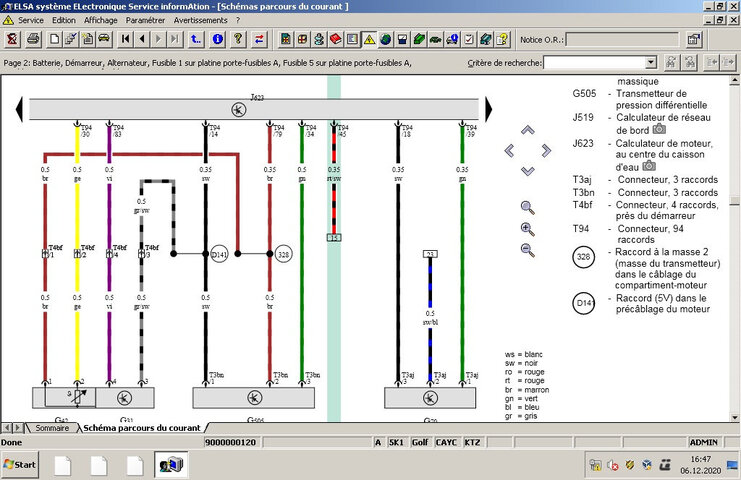Click the checklist clipboard toolbar icon
This screenshot has height=480, width=741.
tap(469, 39)
